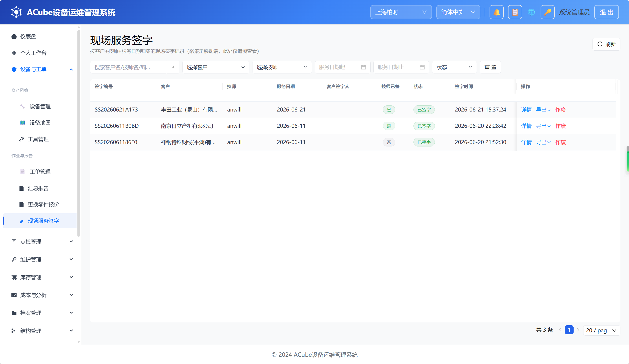Viewport: 629px width, 364px height.
Task: Collapse the 设备与工单 menu chevron
Action: pos(71,70)
